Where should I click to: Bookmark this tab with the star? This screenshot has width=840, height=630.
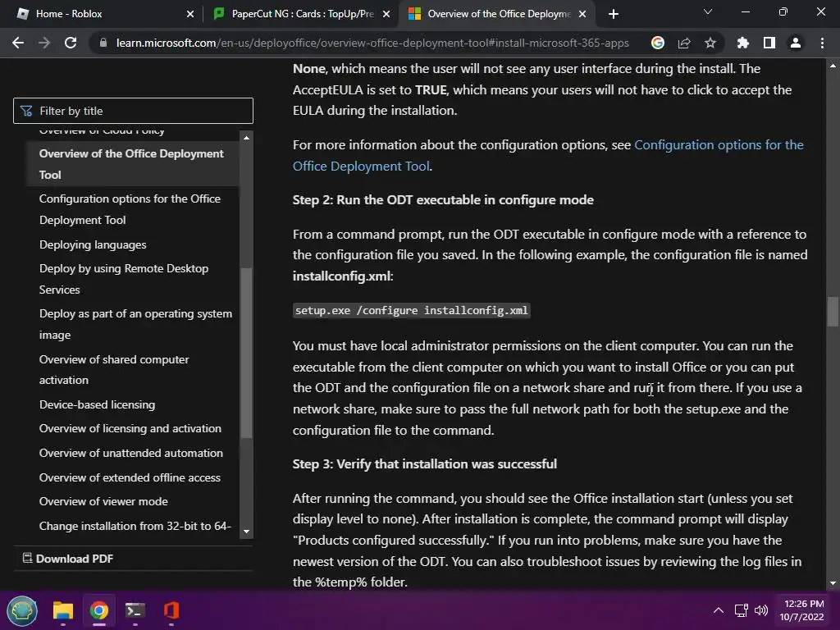[710, 43]
